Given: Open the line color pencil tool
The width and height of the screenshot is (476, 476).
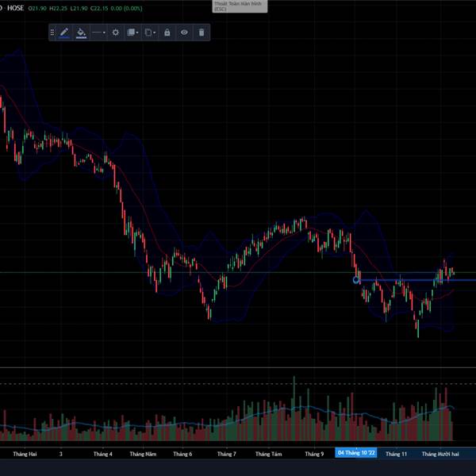Looking at the screenshot, I should click(64, 33).
